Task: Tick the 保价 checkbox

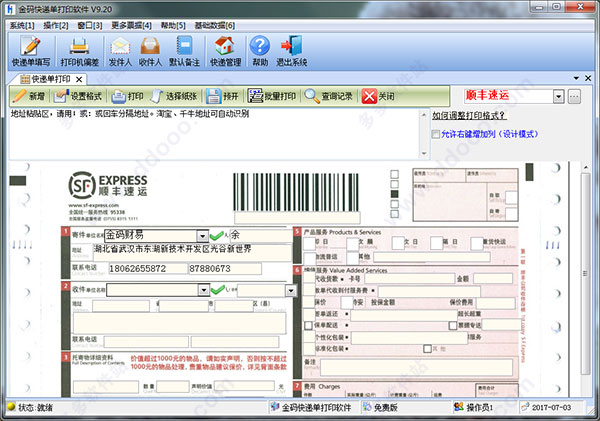Action: 309,302
